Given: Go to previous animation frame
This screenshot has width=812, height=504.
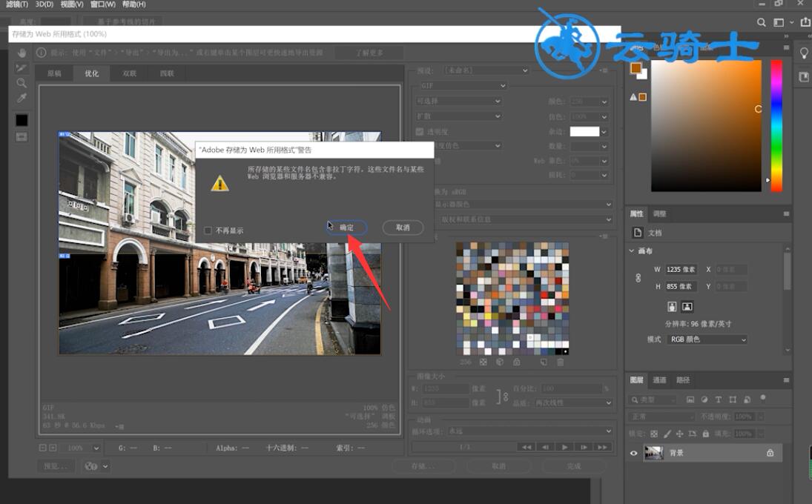Looking at the screenshot, I should (x=545, y=447).
